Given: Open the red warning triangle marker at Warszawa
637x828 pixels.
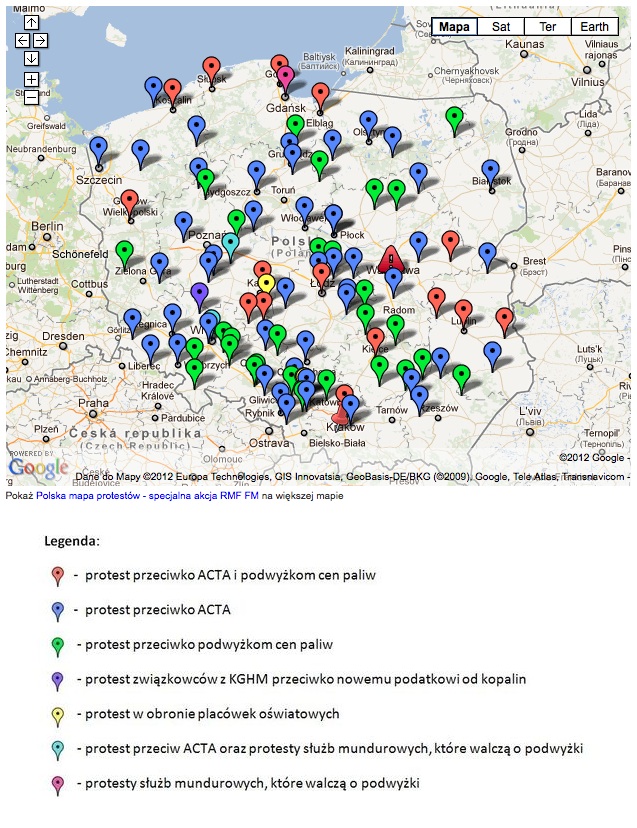Looking at the screenshot, I should [391, 259].
